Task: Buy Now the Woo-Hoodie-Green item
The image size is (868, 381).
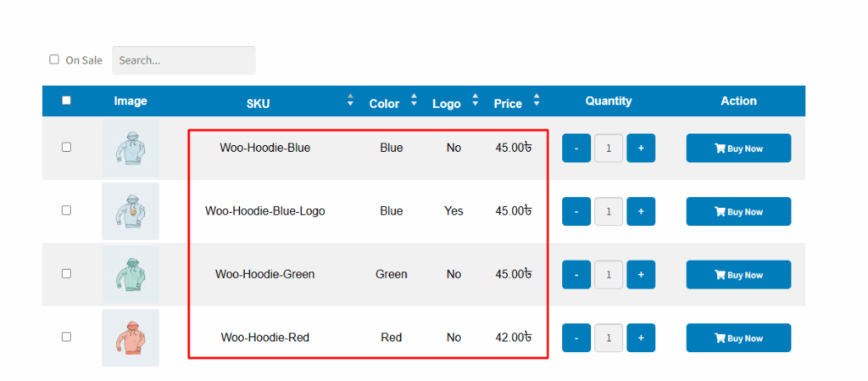Action: [738, 275]
